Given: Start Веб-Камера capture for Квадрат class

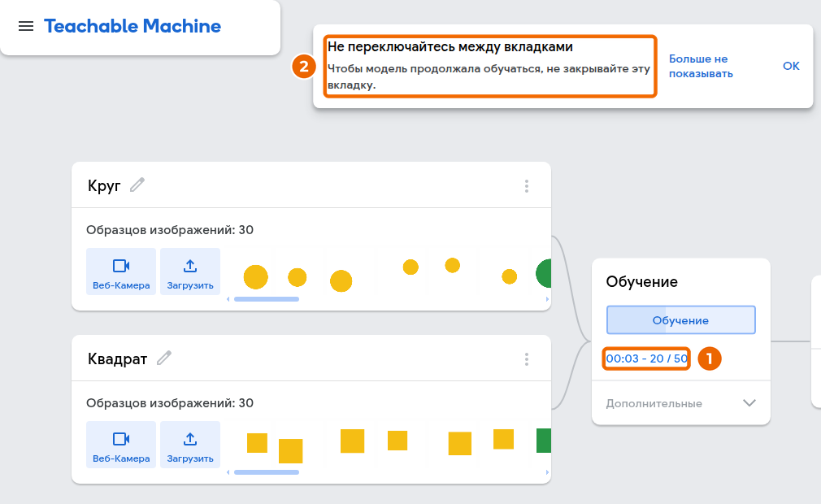Looking at the screenshot, I should pos(121,445).
